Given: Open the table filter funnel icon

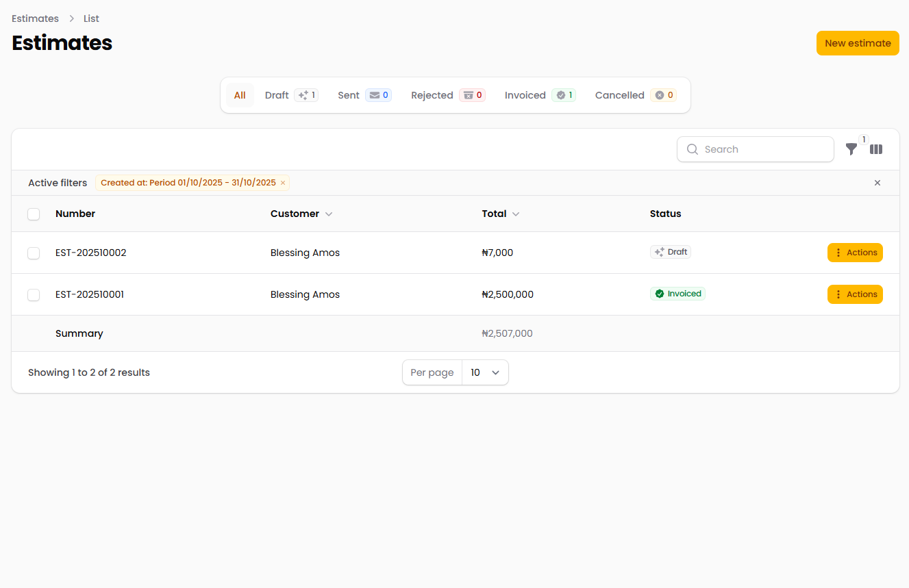Looking at the screenshot, I should click(851, 149).
